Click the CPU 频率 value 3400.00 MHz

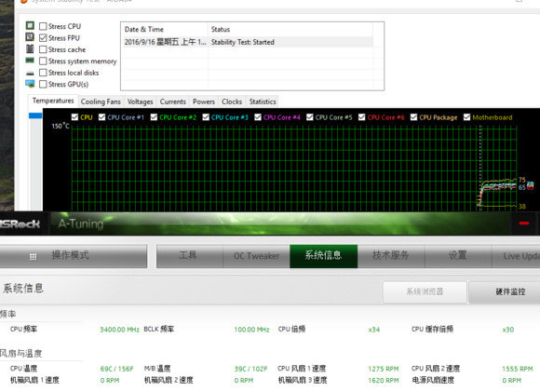(119, 330)
